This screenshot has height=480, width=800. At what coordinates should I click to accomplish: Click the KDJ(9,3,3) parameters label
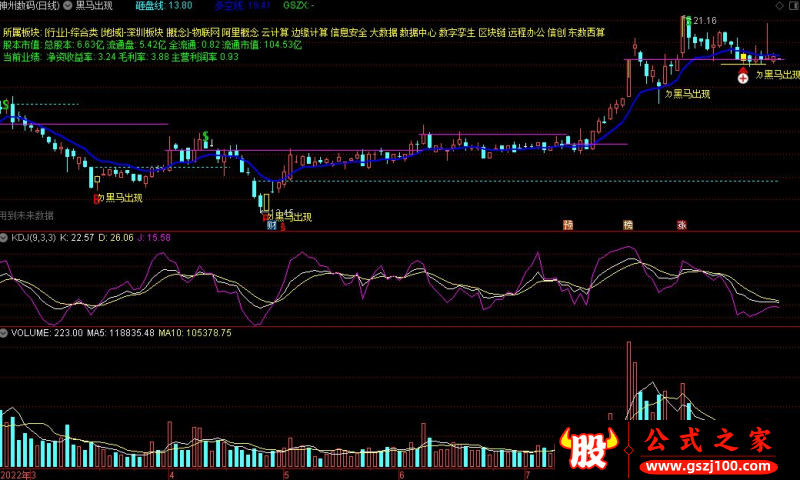pyautogui.click(x=34, y=238)
